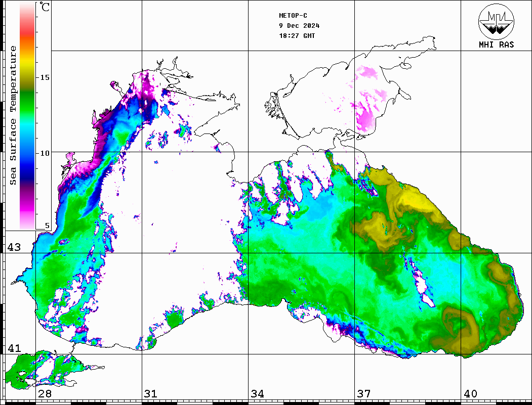The height and width of the screenshot is (405, 532).
Task: Click the '15' tick on color scale
Action: point(45,77)
